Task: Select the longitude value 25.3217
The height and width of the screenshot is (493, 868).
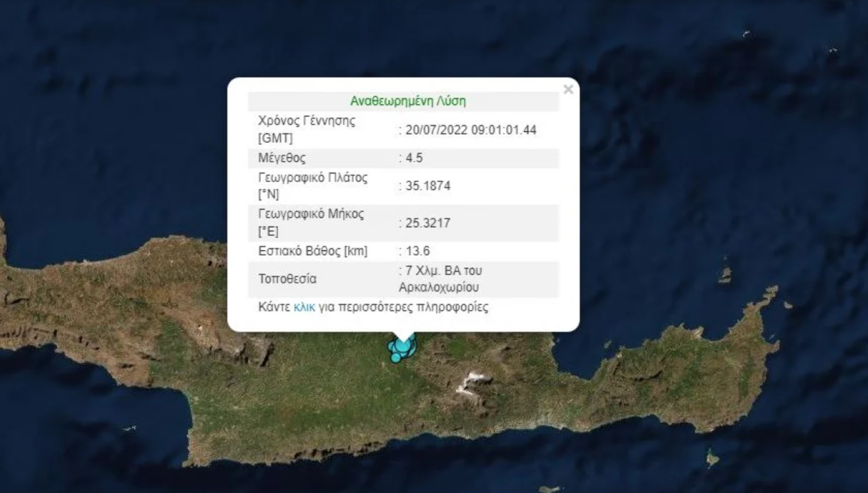Action: 428,223
